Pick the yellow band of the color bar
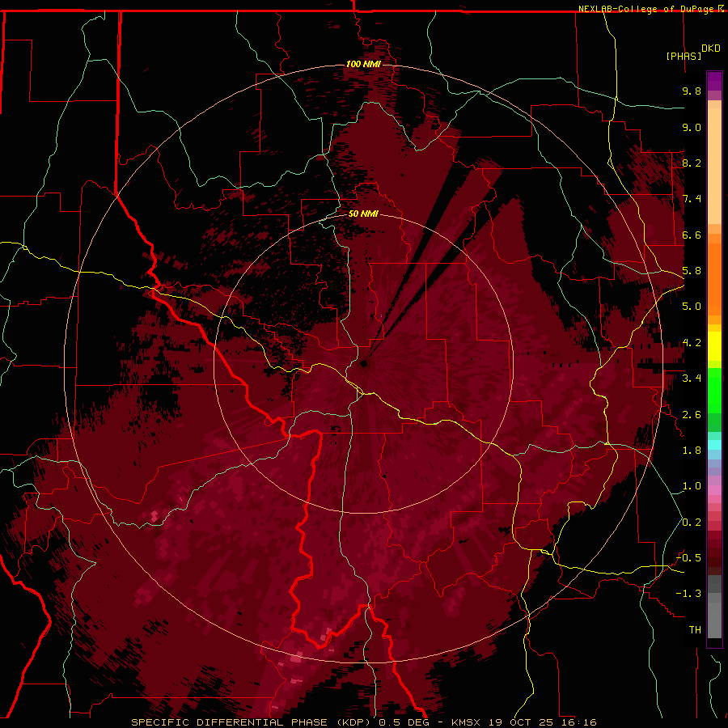The height and width of the screenshot is (728, 728). pos(714,346)
